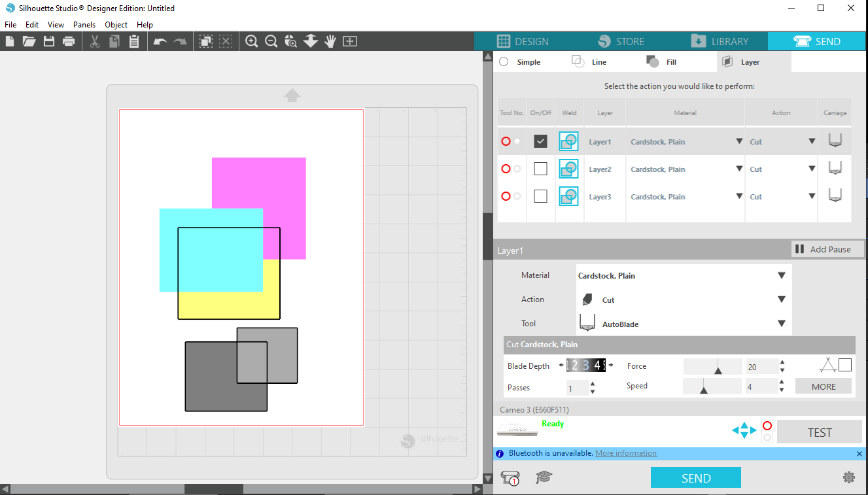Viewport: 868px width, 495px height.
Task: Toggle the weld icon for Layer3
Action: [x=568, y=196]
